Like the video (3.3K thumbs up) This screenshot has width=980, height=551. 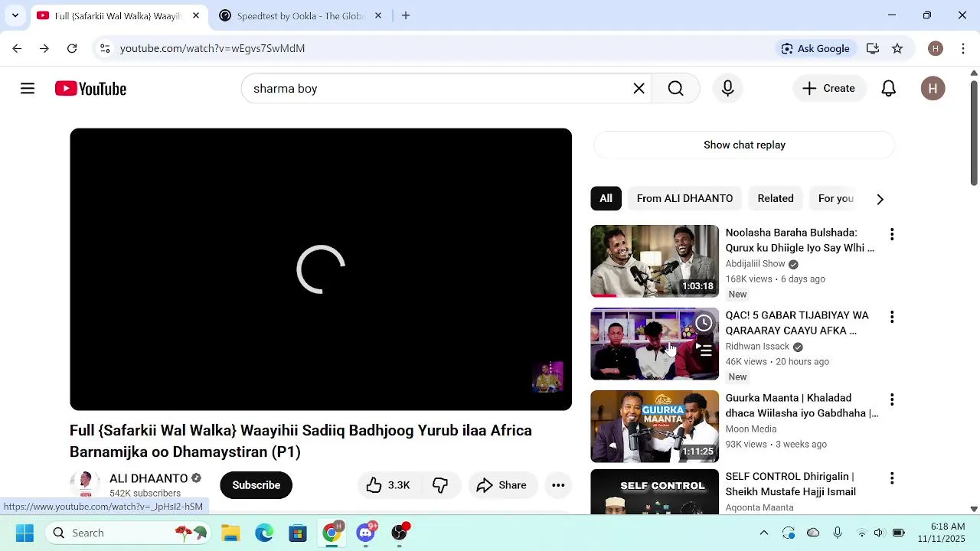coord(387,485)
